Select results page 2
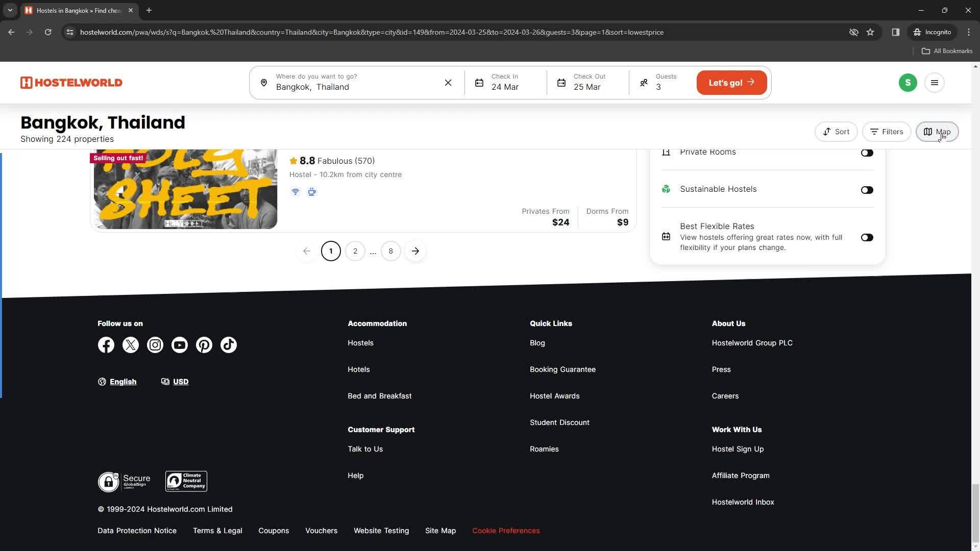 click(x=355, y=251)
